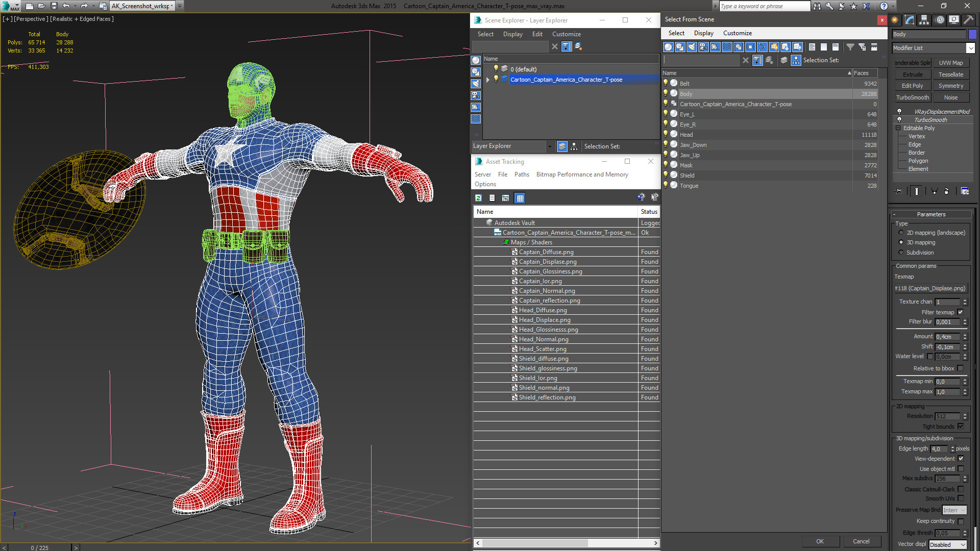Toggle Display Geometry in Scene Explorer sidebar
Image resolution: width=980 pixels, height=551 pixels.
point(476,60)
